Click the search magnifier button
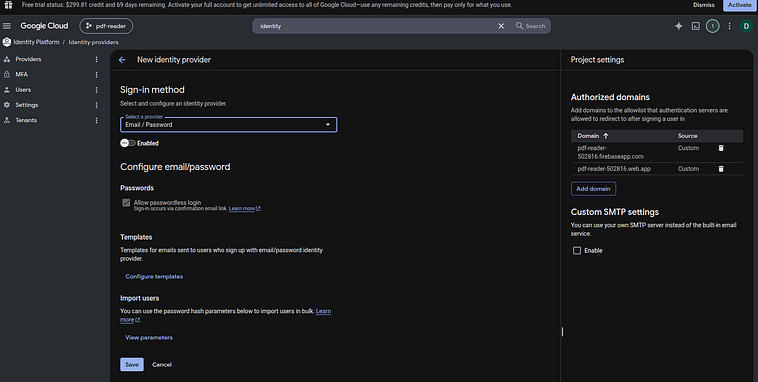This screenshot has width=758, height=382. coord(530,26)
